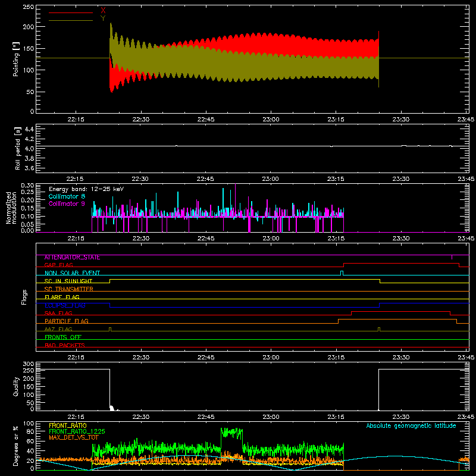Click the FRONT_RATIO_1225 legend entry
The width and height of the screenshot is (476, 476).
point(77,431)
